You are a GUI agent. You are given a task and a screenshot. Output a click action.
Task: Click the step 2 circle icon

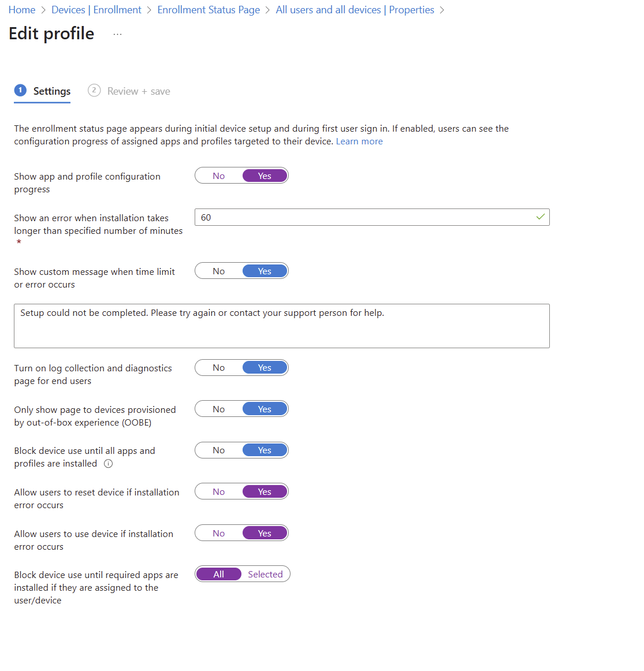(94, 91)
